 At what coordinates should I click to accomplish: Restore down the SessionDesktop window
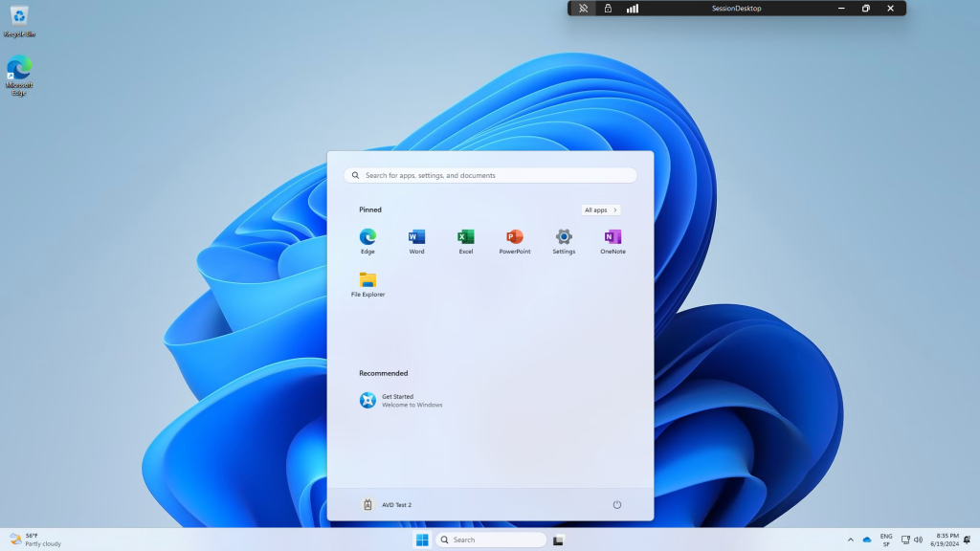[x=865, y=8]
